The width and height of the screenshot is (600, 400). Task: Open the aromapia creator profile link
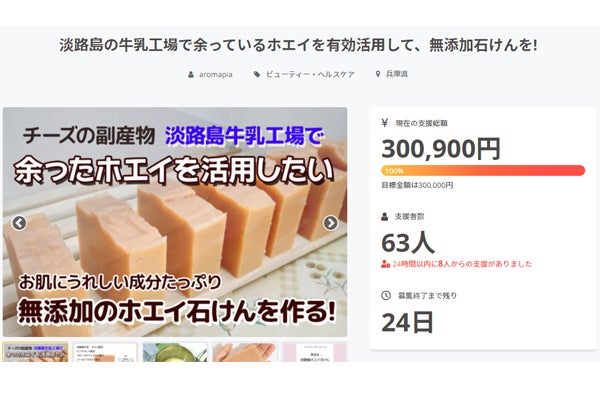pyautogui.click(x=215, y=74)
